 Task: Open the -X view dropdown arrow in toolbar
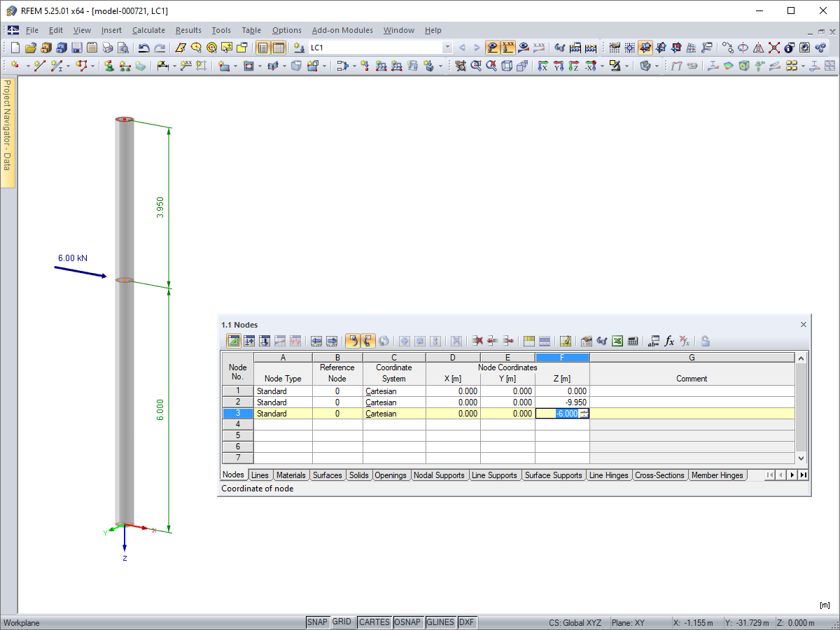(602, 66)
